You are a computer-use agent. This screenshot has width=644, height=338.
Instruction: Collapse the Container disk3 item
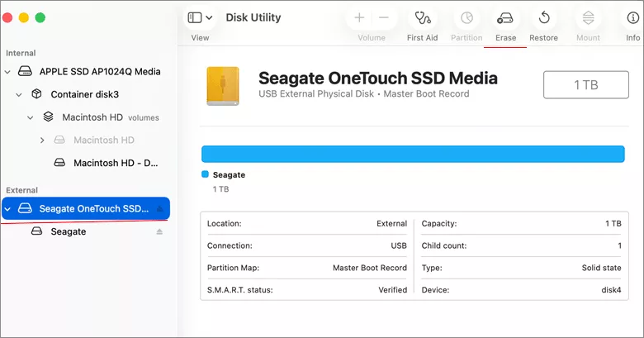click(x=19, y=95)
